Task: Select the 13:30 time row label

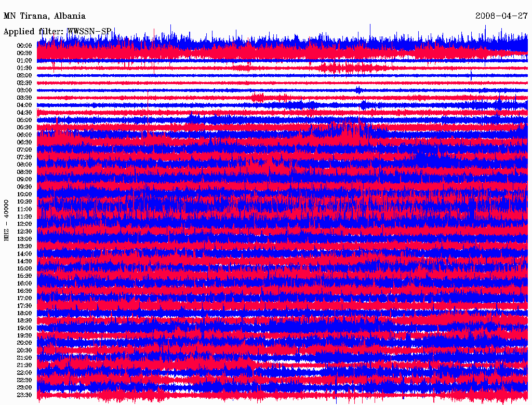Action: 24,247
